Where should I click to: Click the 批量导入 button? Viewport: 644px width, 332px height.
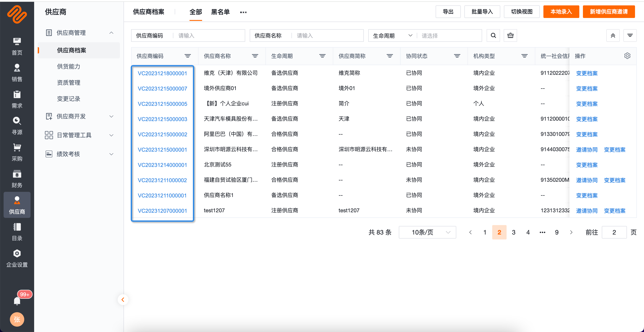(x=482, y=11)
